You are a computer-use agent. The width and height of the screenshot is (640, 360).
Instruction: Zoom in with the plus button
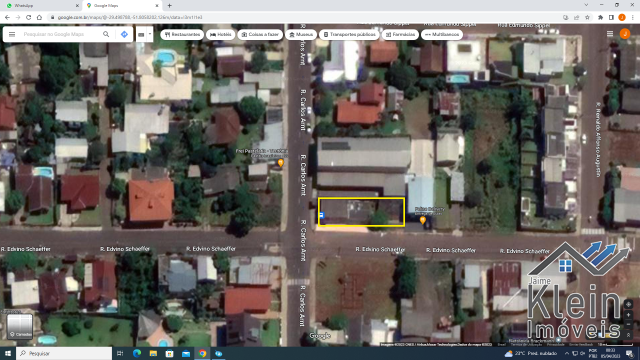pyautogui.click(x=629, y=315)
